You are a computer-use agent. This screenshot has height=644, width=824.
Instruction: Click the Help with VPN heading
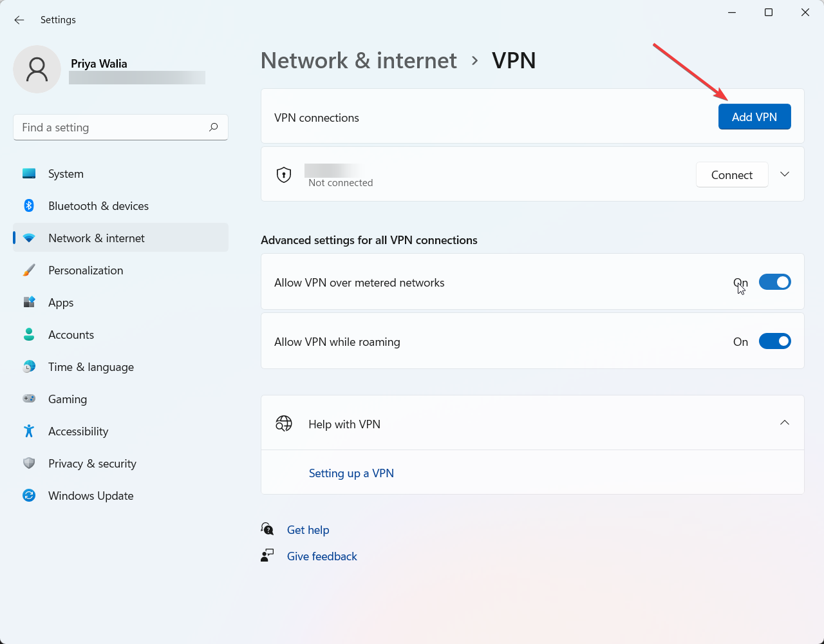click(x=344, y=424)
